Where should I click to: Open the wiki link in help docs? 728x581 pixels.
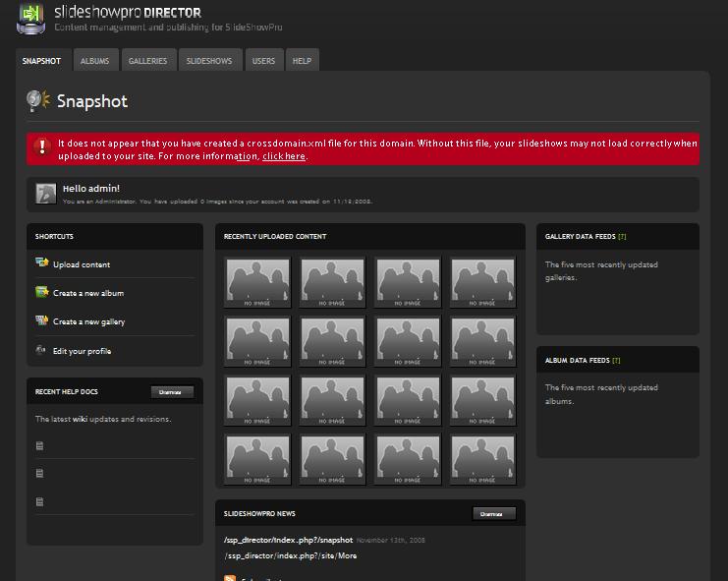[80, 419]
